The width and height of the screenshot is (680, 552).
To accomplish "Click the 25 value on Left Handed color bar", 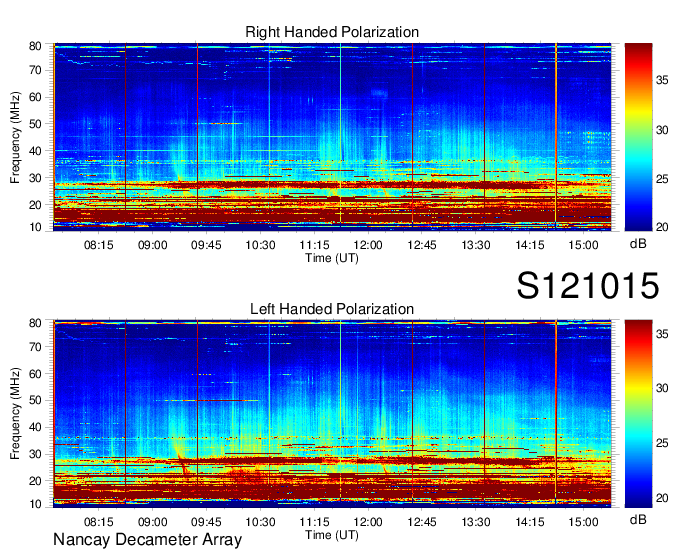I will [662, 443].
